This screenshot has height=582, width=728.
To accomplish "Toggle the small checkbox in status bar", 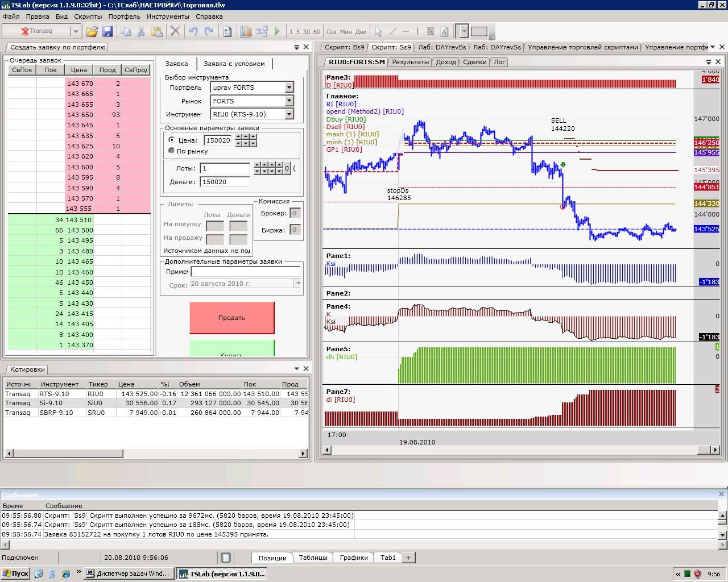I will pyautogui.click(x=226, y=558).
